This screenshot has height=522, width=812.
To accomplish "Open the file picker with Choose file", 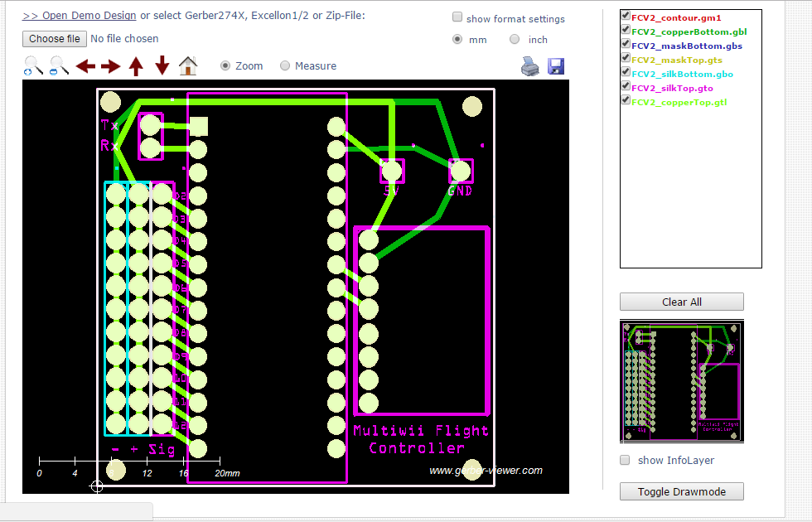I will 54,38.
